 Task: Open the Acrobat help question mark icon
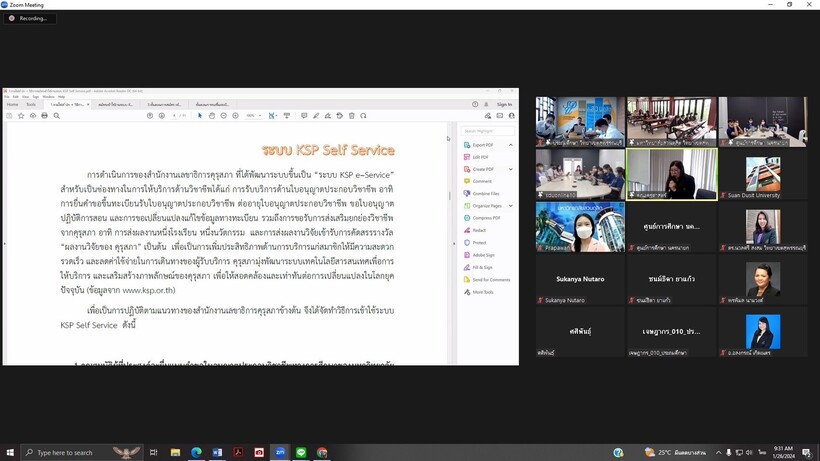[x=475, y=104]
